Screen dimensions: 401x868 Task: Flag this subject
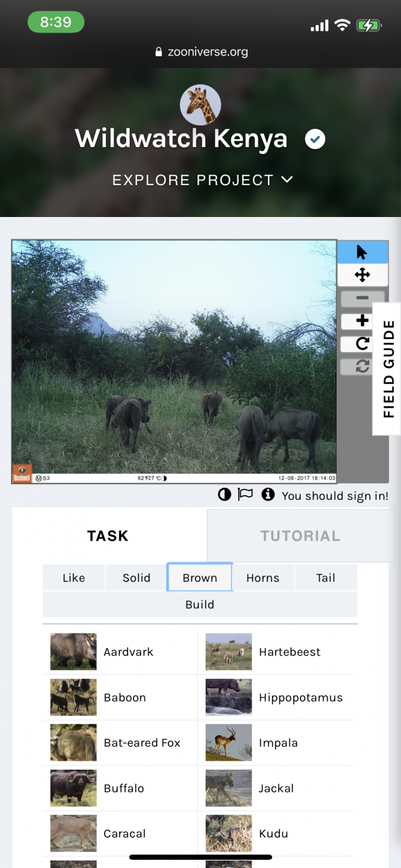[246, 495]
